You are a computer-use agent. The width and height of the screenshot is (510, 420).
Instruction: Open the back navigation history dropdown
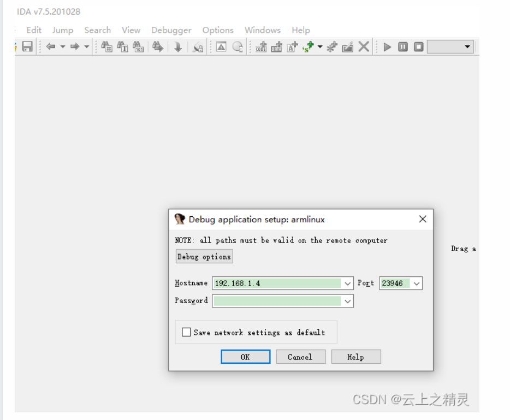[63, 47]
